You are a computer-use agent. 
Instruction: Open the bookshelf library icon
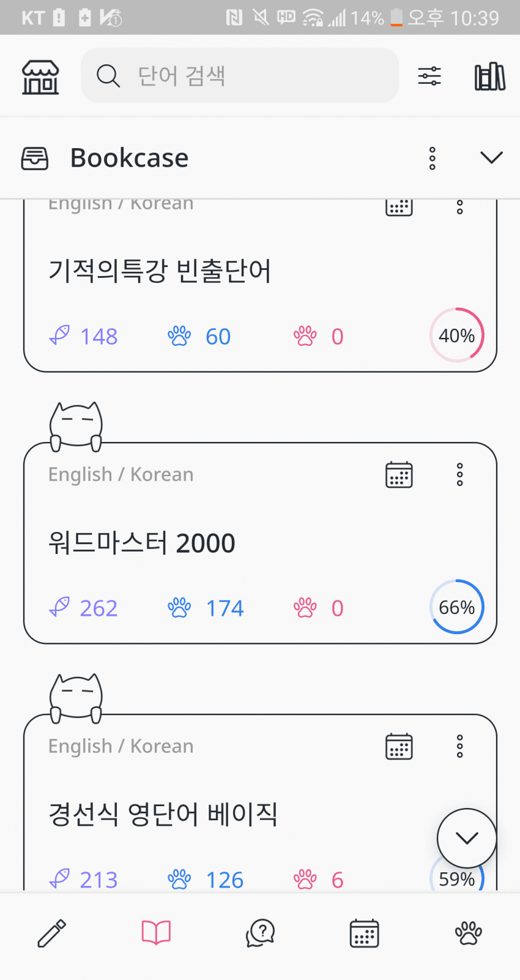pyautogui.click(x=489, y=77)
